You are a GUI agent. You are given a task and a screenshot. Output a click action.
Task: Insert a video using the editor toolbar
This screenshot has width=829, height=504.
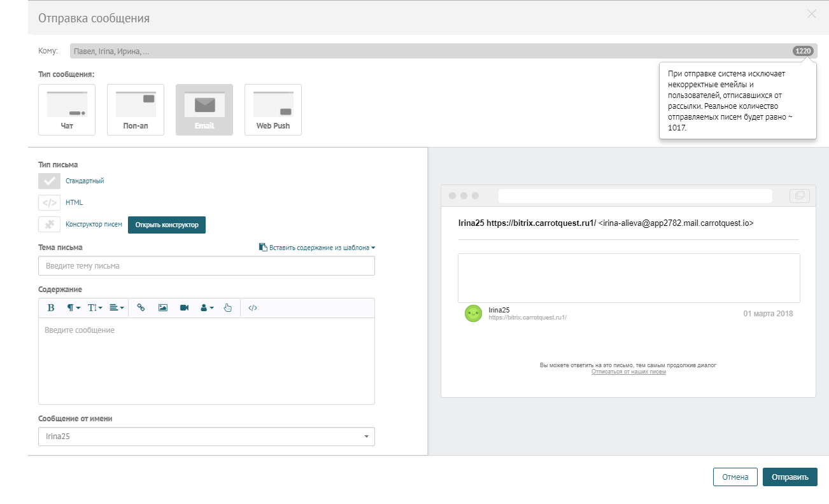click(x=185, y=308)
